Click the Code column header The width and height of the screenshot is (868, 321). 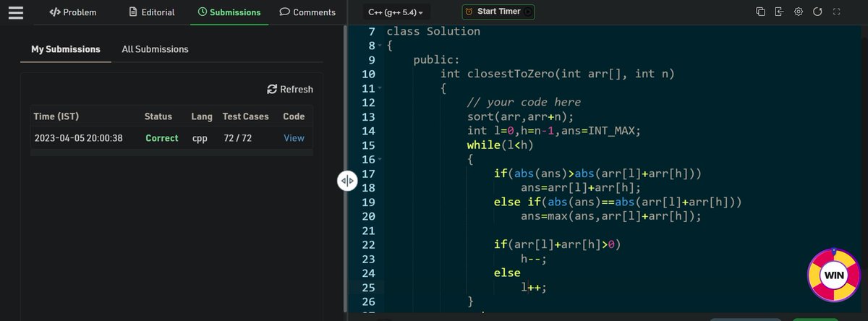(x=294, y=116)
